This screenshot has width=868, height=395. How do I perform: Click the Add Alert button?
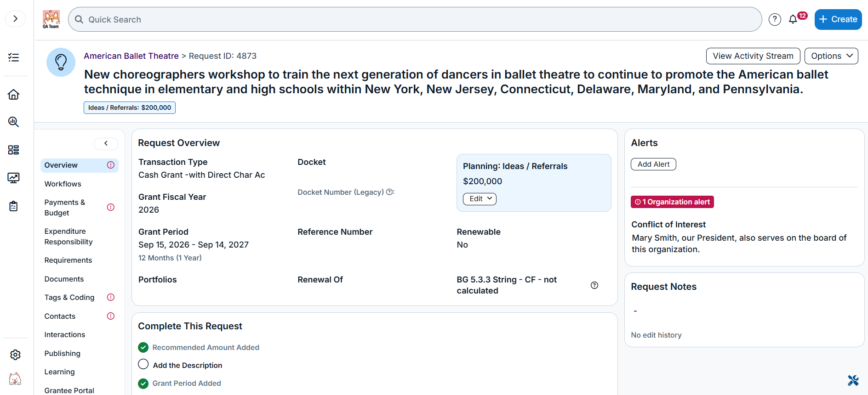coord(653,164)
